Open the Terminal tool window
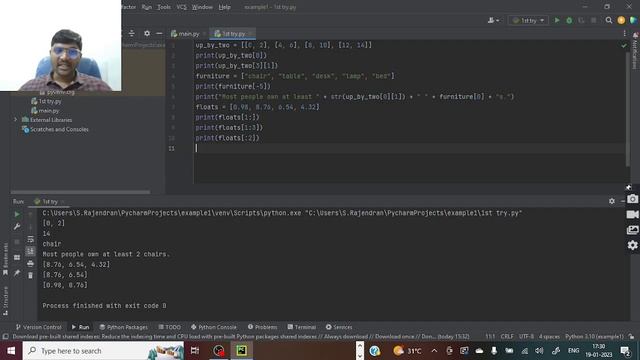 pos(302,327)
